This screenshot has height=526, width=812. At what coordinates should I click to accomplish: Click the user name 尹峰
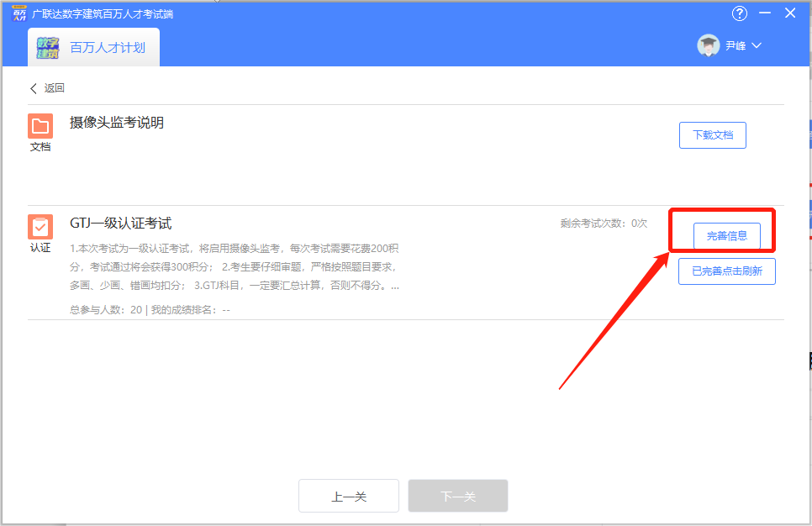click(736, 45)
